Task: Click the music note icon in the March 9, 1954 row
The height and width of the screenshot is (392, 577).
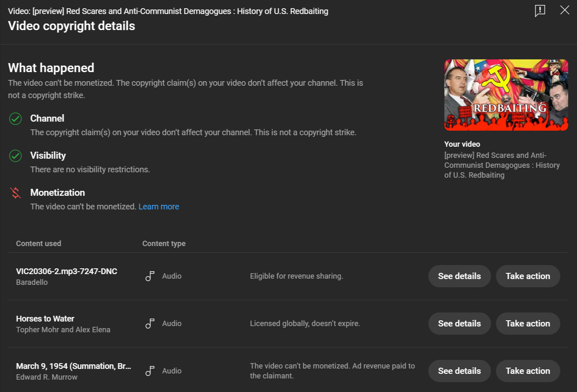Action: click(x=150, y=371)
